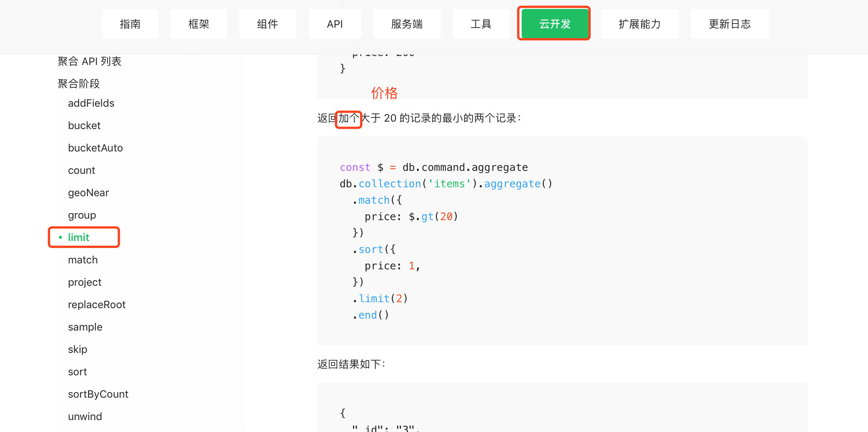Open the addFields sidebar entry
The height and width of the screenshot is (432, 868).
click(91, 103)
